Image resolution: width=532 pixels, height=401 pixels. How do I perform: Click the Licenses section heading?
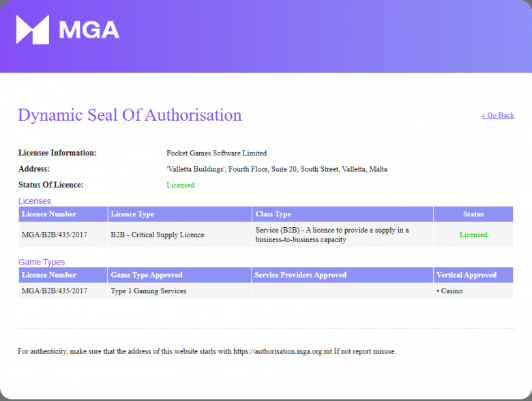(35, 201)
